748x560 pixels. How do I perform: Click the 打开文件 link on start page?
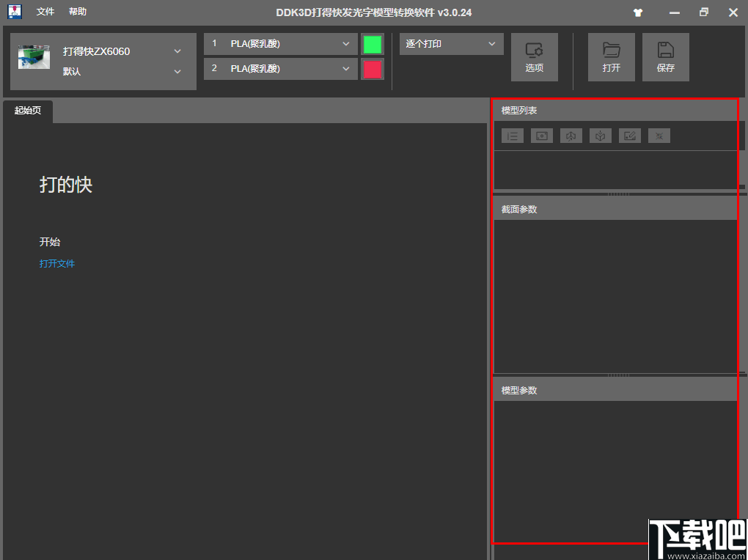pos(57,263)
